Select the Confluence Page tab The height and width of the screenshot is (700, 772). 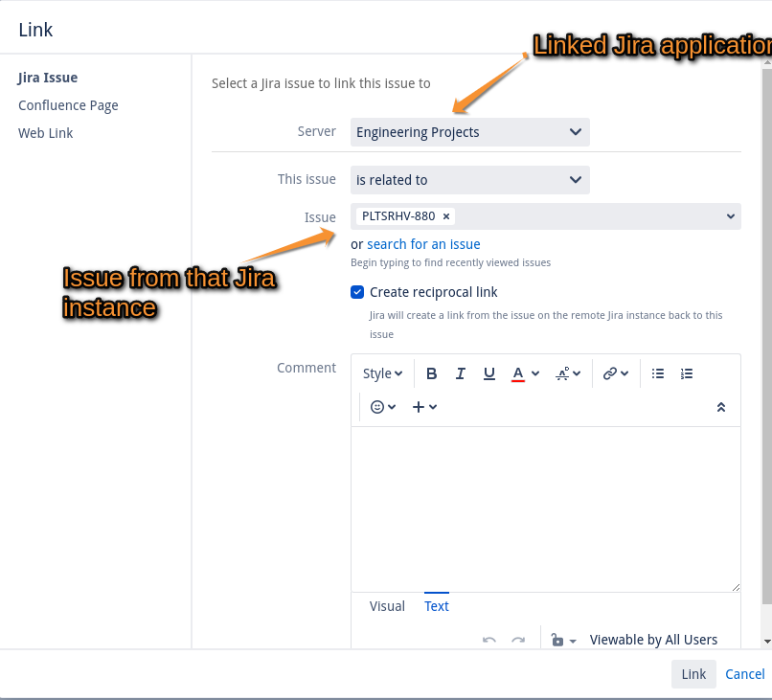(68, 105)
